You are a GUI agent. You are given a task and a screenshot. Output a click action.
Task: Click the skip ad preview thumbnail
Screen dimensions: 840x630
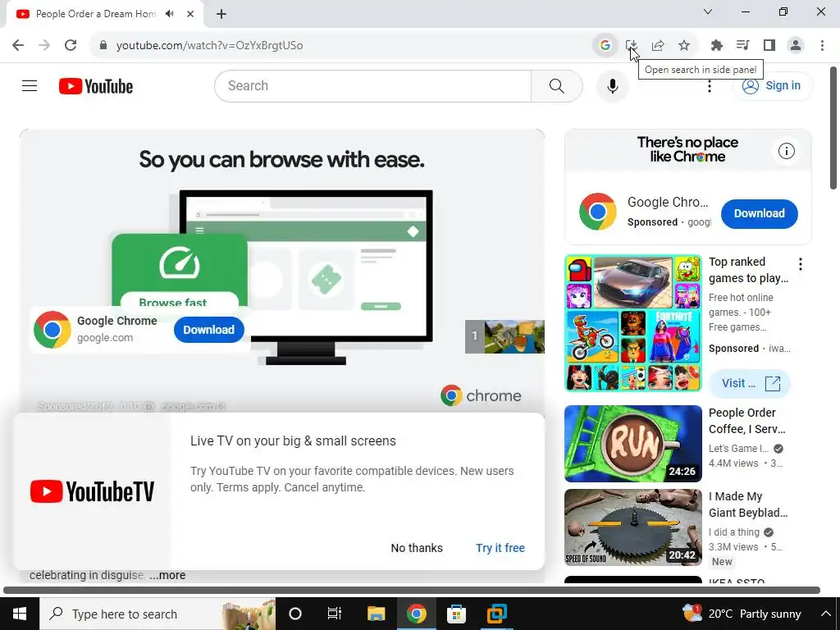point(504,336)
